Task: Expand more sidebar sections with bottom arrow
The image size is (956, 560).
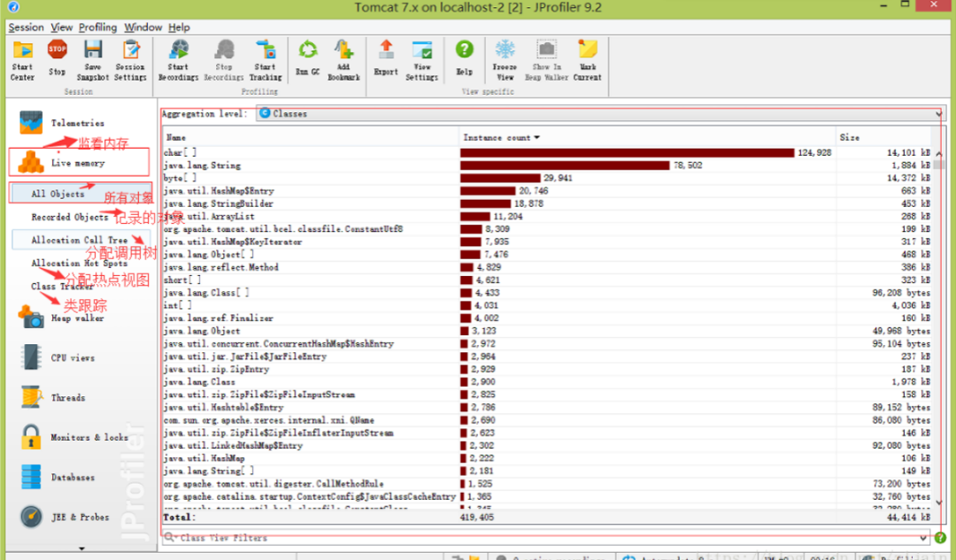Action: tap(81, 548)
